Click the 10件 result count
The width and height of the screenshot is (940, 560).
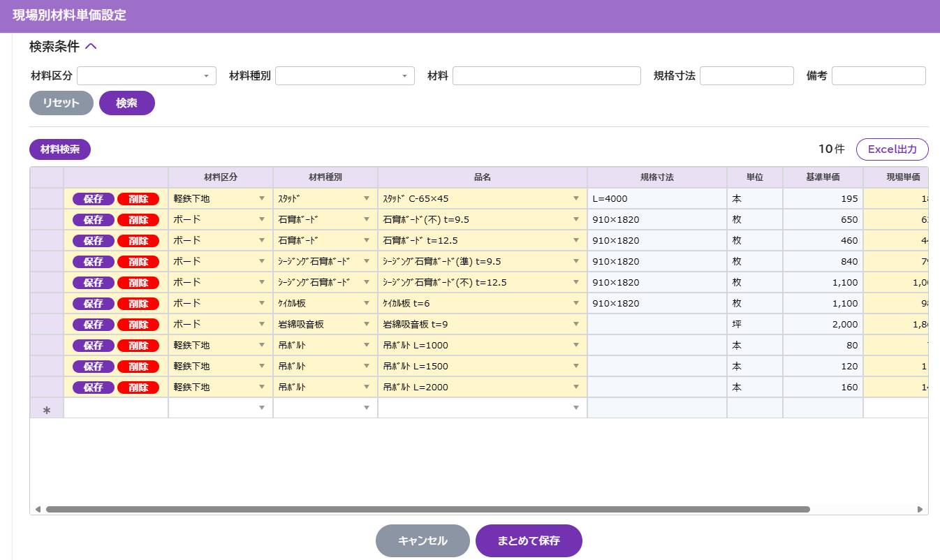[x=831, y=149]
